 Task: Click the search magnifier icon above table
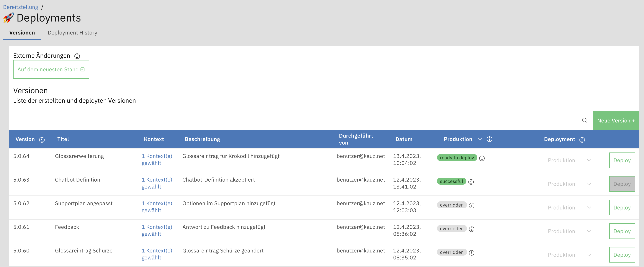584,121
